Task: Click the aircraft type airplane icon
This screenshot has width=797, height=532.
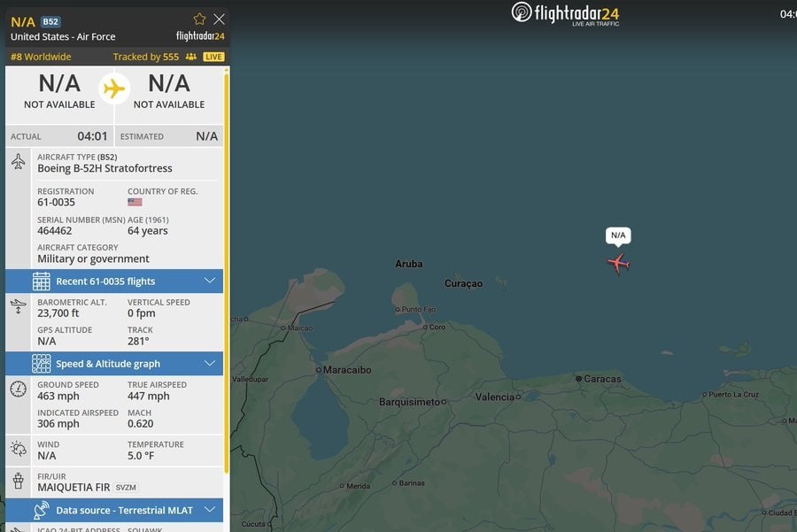Action: 19,162
